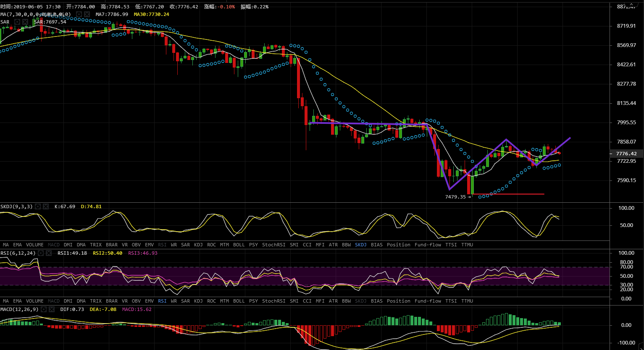
Task: Select VOLUME tab in the SKDJ-highlighted indicator row
Action: pyautogui.click(x=35, y=245)
